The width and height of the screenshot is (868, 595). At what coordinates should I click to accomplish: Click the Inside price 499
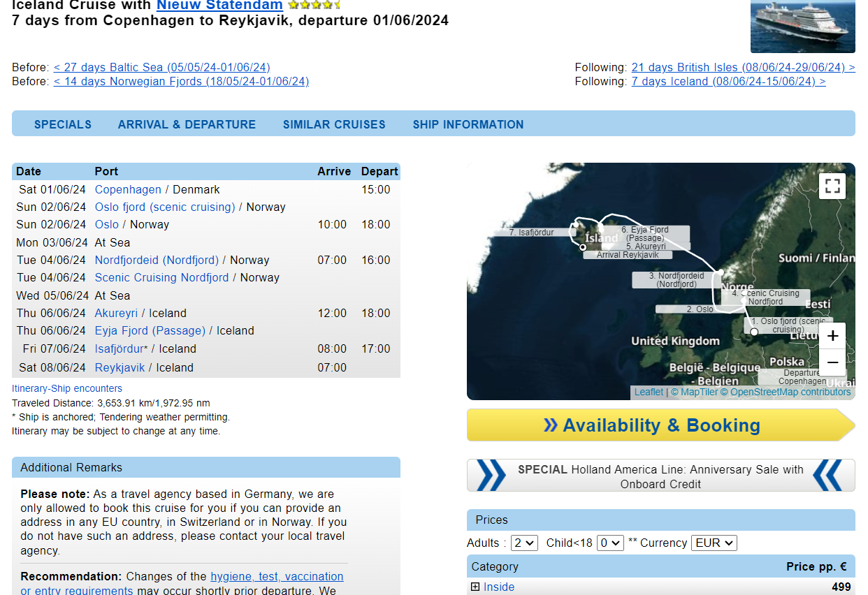point(841,587)
